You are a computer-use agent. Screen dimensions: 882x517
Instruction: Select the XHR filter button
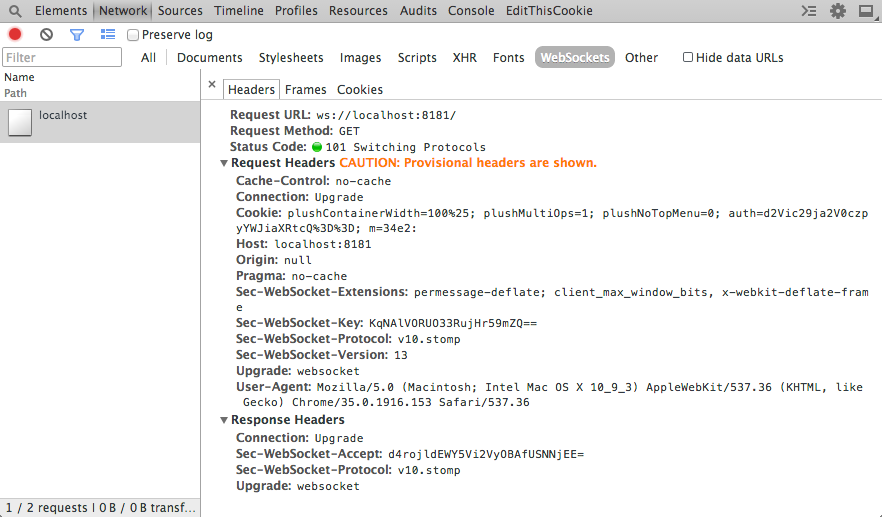(x=465, y=58)
